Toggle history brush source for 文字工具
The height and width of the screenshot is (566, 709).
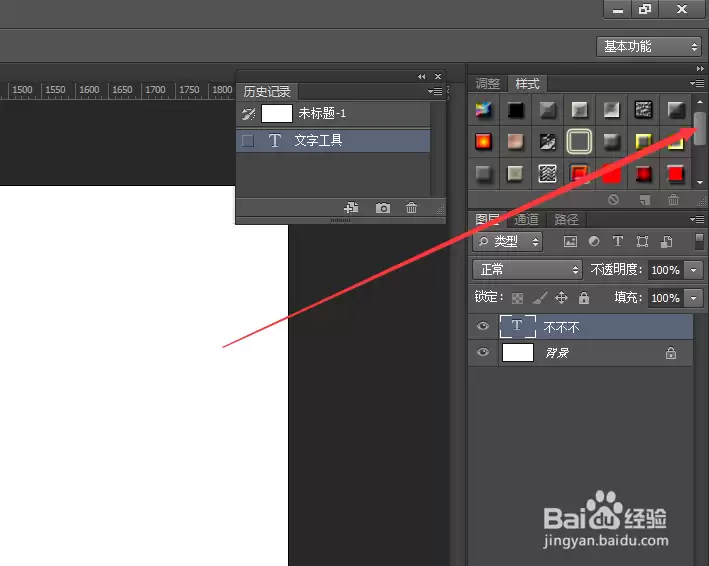tap(248, 141)
